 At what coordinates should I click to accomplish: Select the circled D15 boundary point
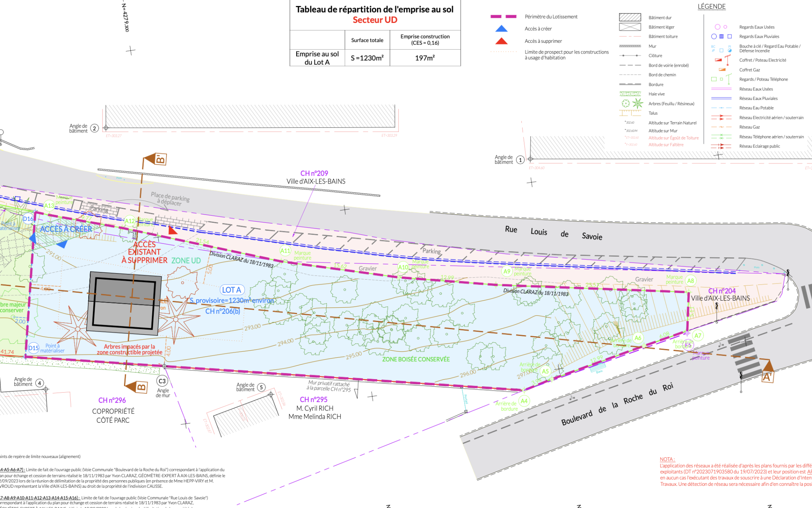coord(34,348)
